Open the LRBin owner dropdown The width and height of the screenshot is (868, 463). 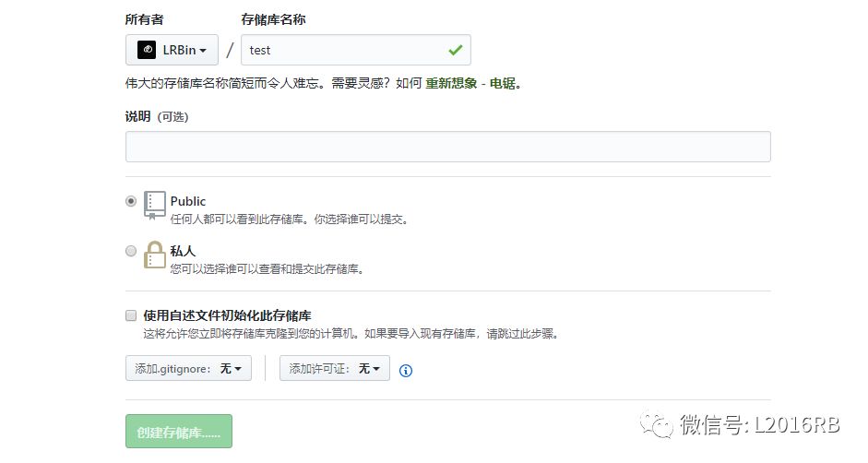[x=172, y=50]
